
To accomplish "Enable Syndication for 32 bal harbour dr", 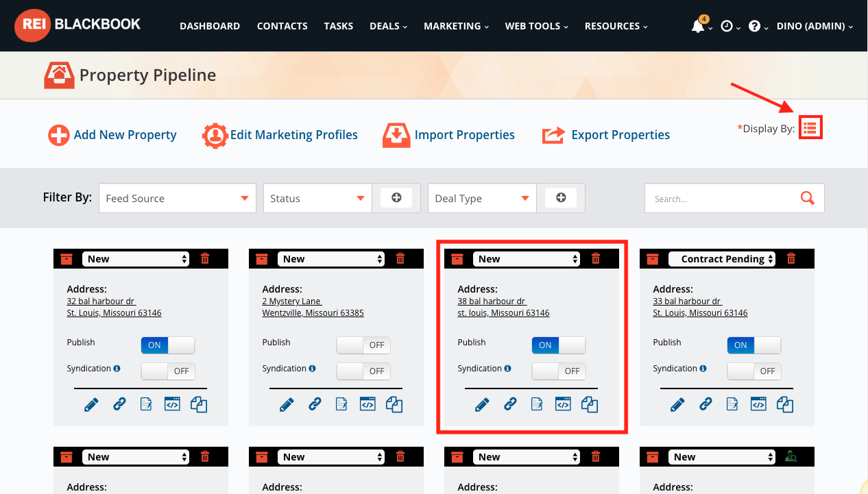I will [x=168, y=371].
